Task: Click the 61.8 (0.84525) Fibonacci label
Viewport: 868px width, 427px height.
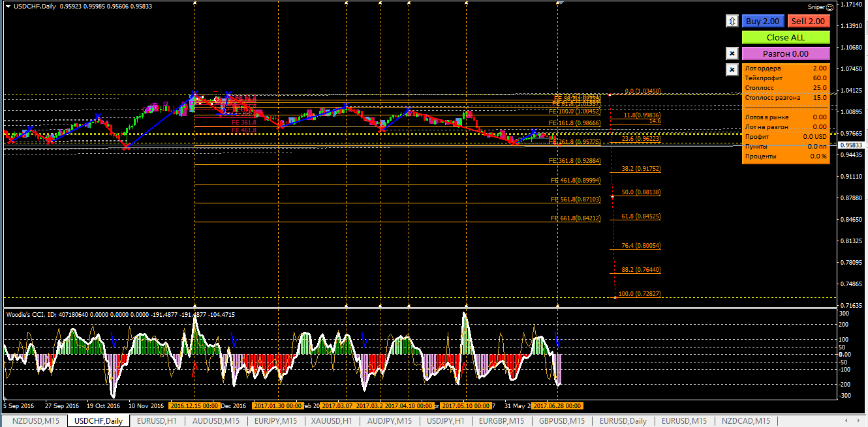Action: [x=641, y=216]
